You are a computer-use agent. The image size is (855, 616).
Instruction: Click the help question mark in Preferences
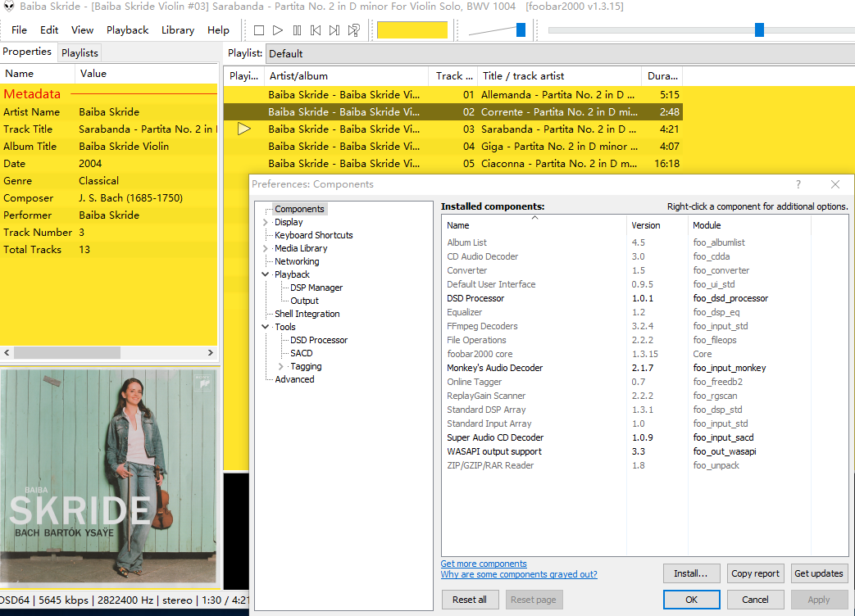(x=798, y=184)
